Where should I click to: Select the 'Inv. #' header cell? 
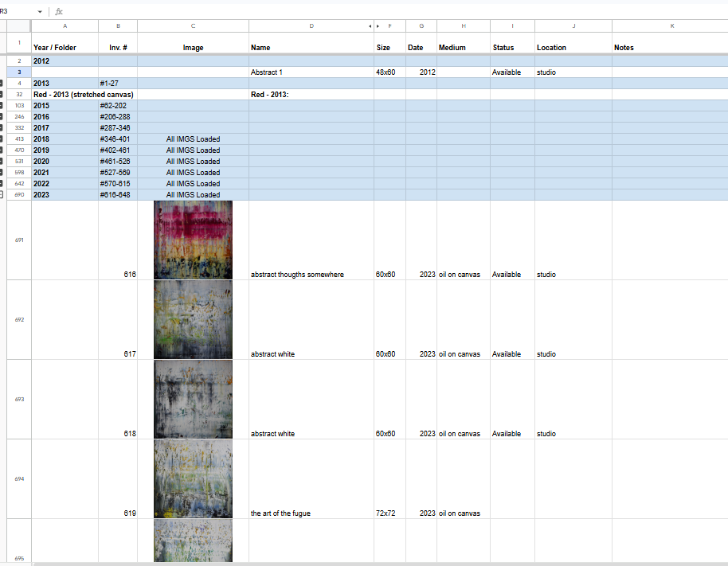(x=118, y=43)
